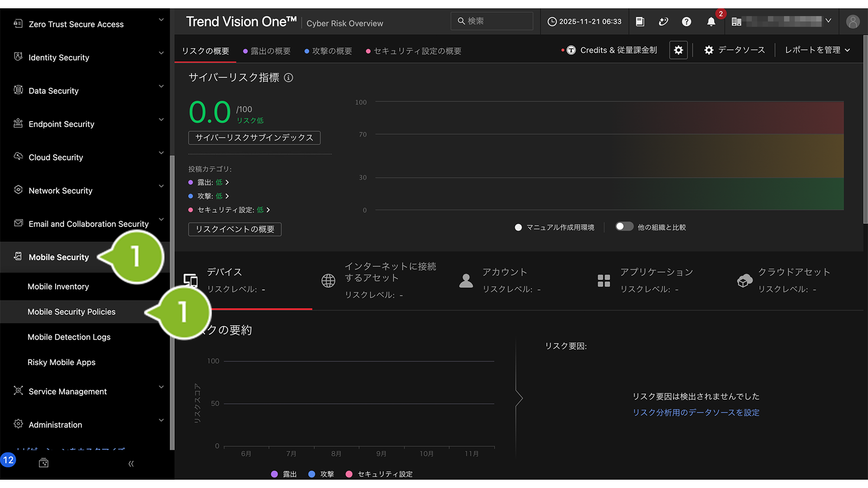This screenshot has height=488, width=868.
Task: Toggle 他の組織と比較 switch
Action: coord(623,226)
